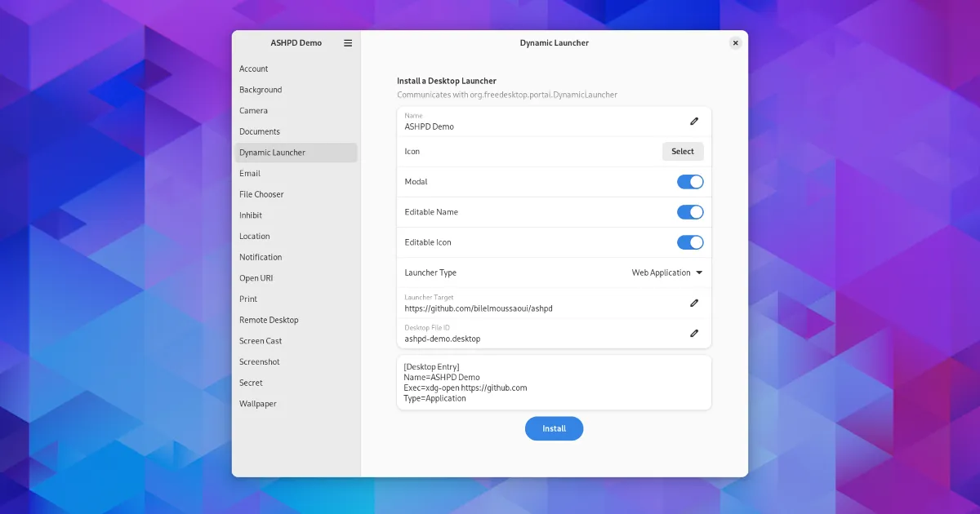Image resolution: width=980 pixels, height=514 pixels.
Task: Open the Screenshot page in the sidebar
Action: 260,362
